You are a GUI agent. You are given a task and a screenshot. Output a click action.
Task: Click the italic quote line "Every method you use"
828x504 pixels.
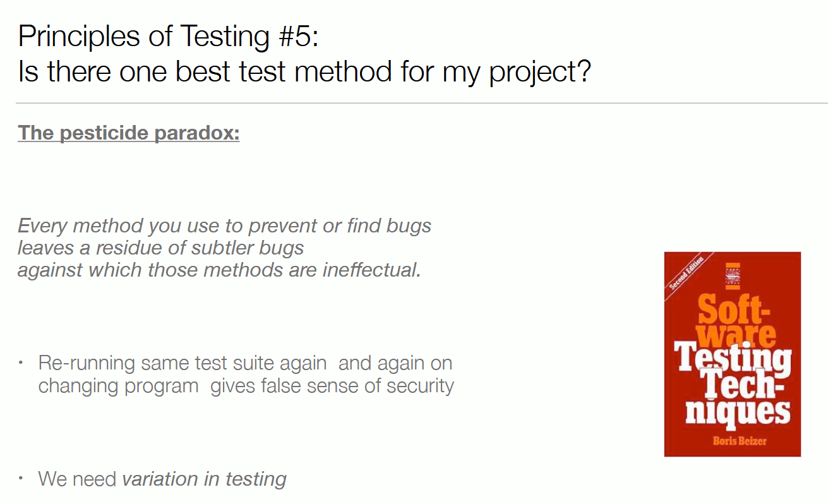coord(225,225)
